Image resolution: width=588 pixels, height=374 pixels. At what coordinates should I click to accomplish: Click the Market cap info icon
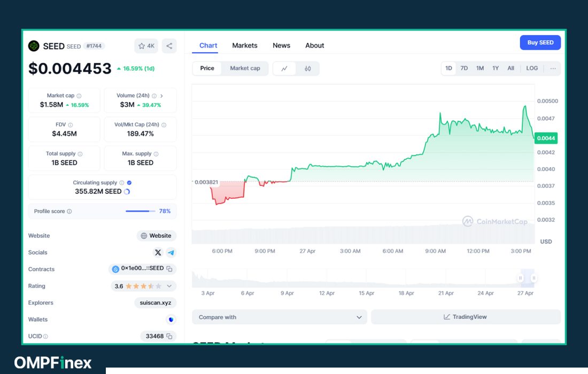tap(79, 96)
